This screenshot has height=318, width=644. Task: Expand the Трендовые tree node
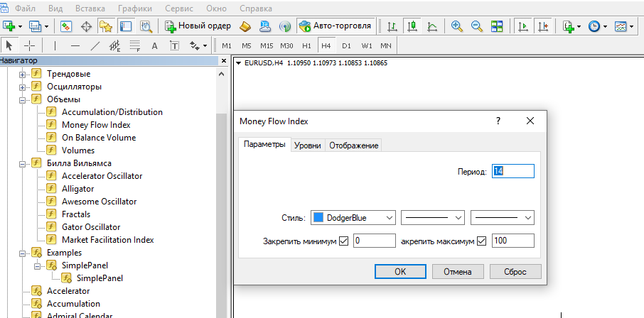tap(22, 75)
